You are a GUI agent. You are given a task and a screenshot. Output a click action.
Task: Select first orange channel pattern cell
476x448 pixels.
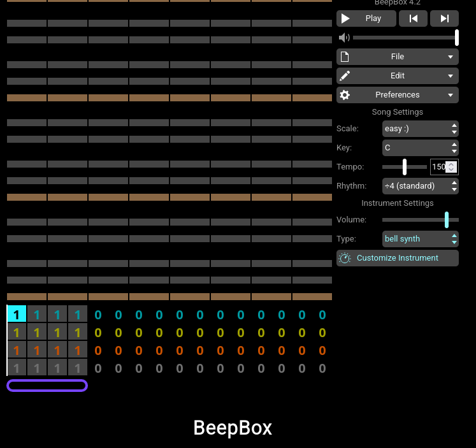pyautogui.click(x=17, y=350)
